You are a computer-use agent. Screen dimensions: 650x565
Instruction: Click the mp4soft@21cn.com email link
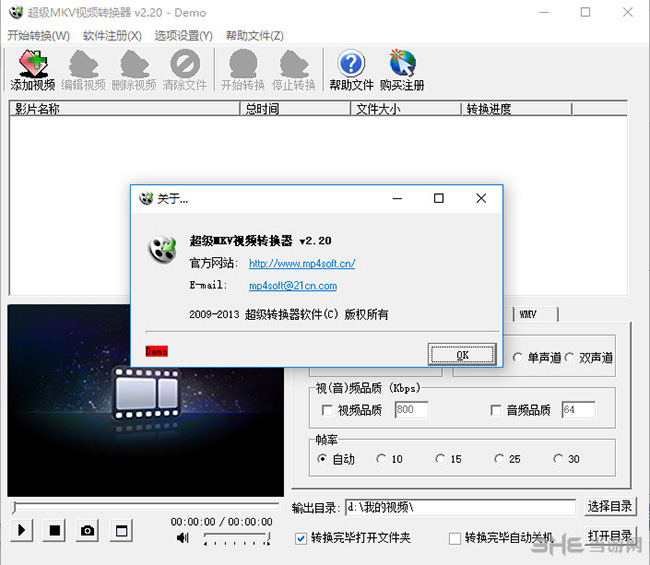tap(293, 286)
